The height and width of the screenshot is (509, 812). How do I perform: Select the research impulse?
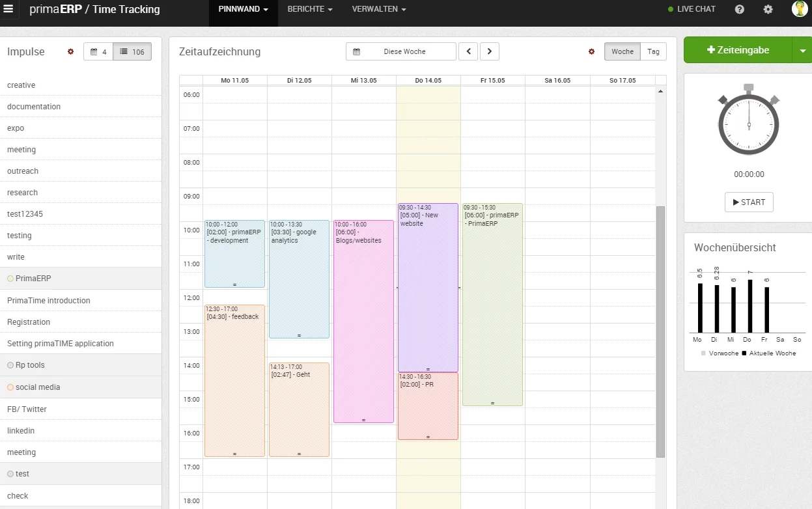click(x=81, y=193)
